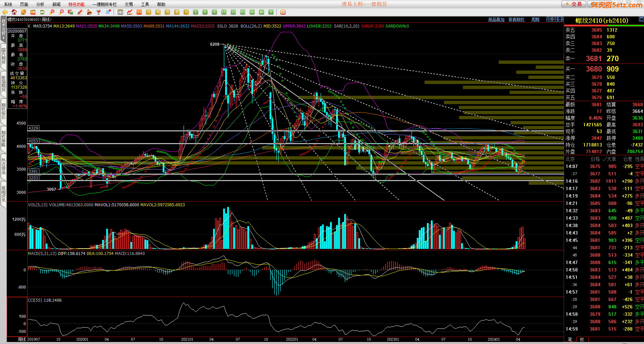
Task: Open the 特色功能 menu
Action: point(76,4)
